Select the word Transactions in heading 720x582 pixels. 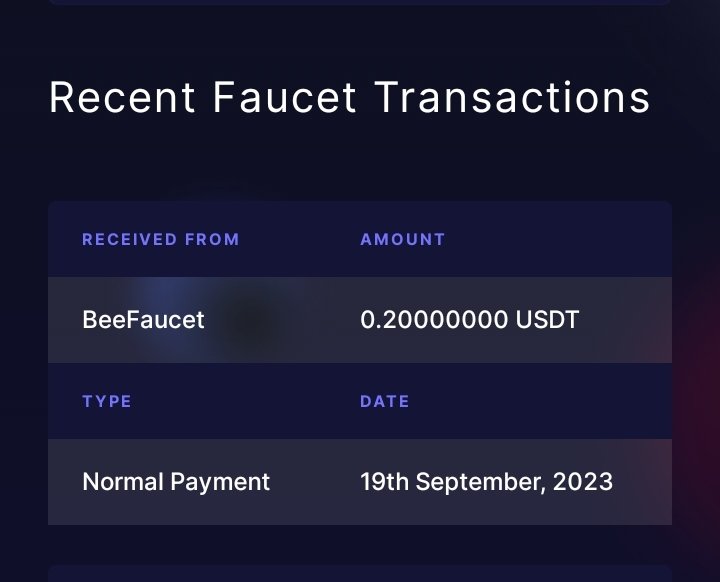coord(512,97)
